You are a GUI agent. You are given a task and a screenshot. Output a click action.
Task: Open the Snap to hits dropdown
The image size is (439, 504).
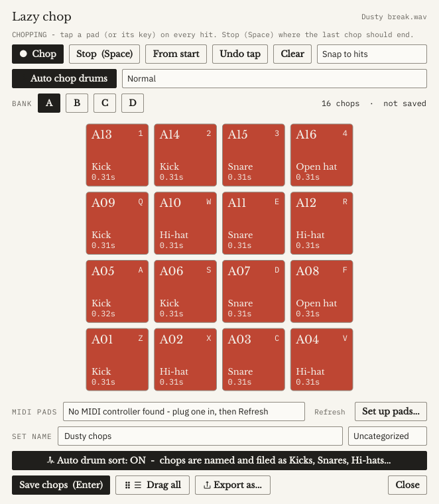(x=372, y=54)
